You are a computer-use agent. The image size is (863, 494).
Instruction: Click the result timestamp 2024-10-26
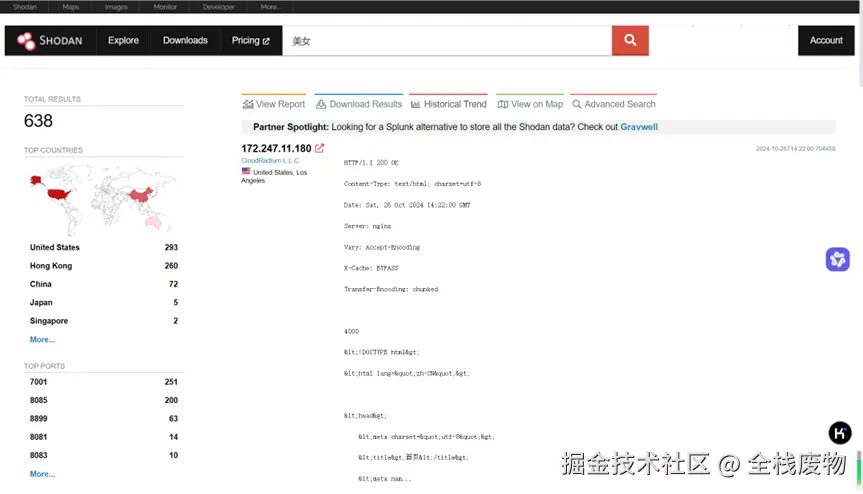click(795, 149)
